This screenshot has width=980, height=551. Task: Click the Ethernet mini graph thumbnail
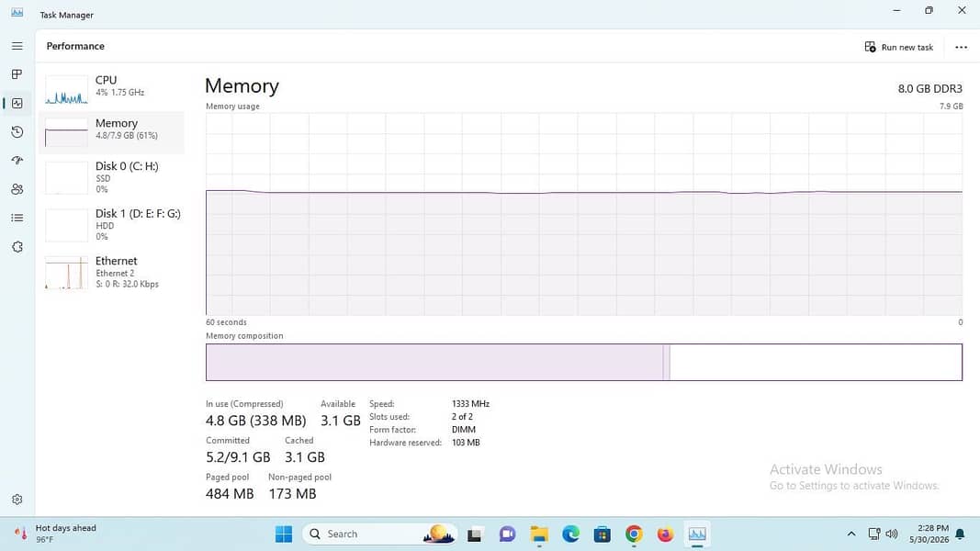click(x=66, y=273)
